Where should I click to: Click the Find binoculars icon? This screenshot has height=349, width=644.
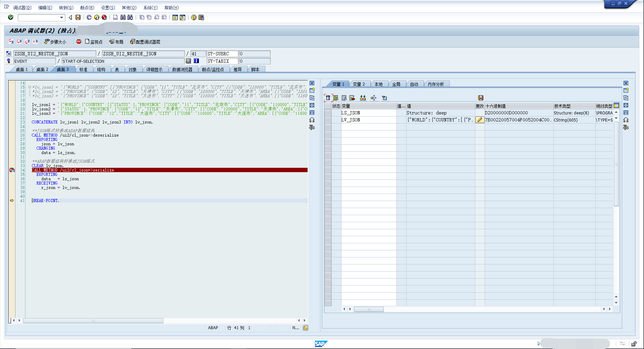123,17
